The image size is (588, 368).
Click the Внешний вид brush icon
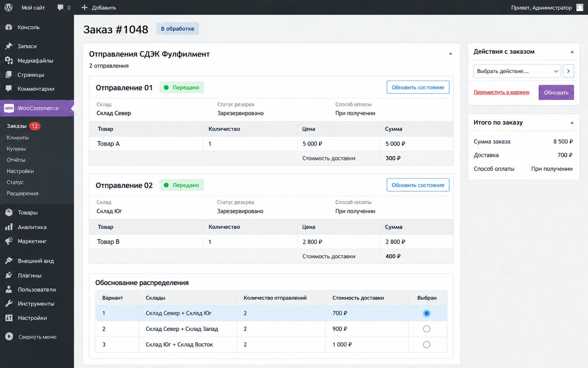(x=9, y=261)
